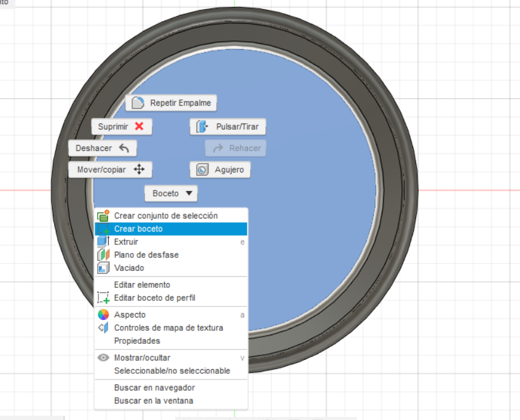This screenshot has width=520, height=420.
Task: Open Controles de mapa de textura
Action: pyautogui.click(x=171, y=327)
